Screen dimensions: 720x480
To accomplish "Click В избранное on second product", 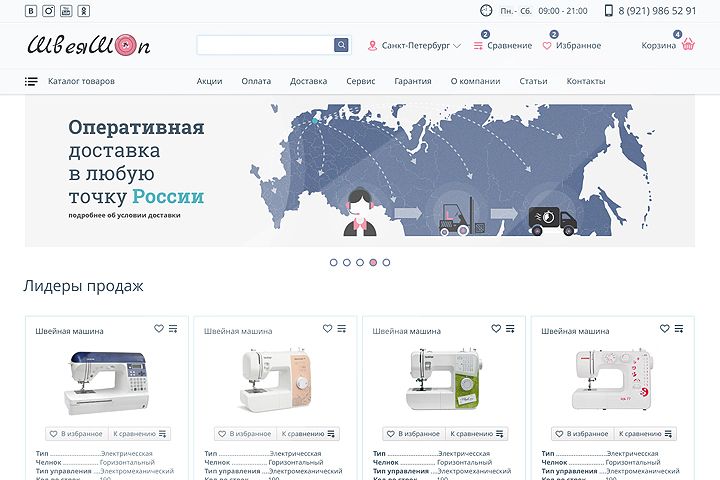I will coord(245,434).
